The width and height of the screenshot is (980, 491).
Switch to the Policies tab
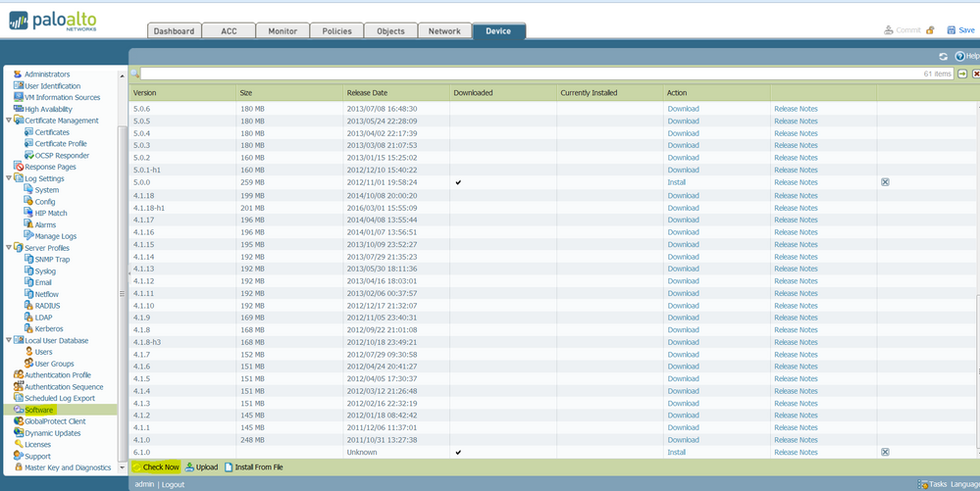tap(336, 31)
